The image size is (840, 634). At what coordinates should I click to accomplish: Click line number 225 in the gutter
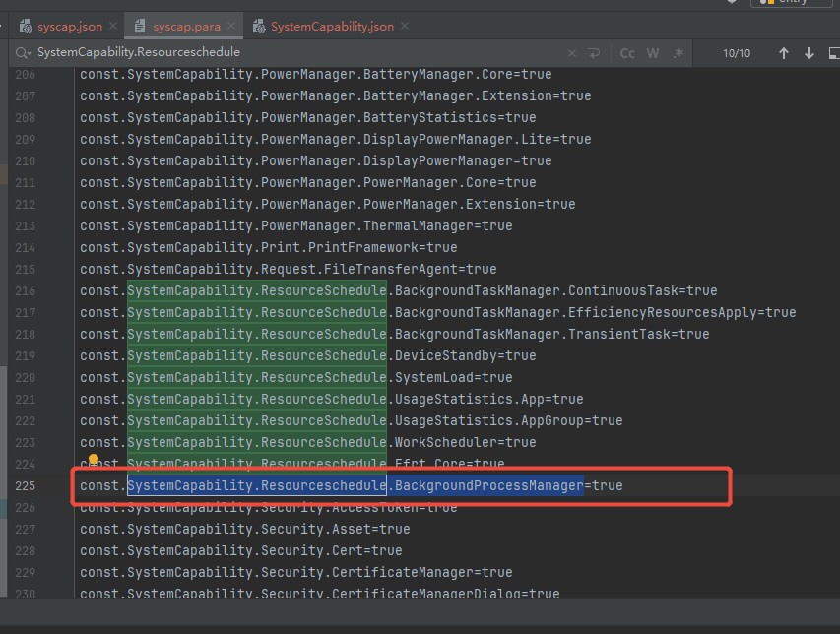coord(26,485)
